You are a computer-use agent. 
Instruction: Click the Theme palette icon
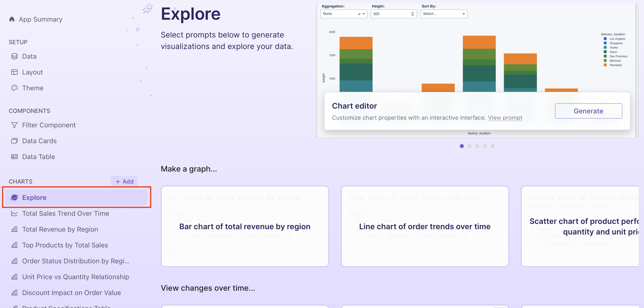(14, 88)
